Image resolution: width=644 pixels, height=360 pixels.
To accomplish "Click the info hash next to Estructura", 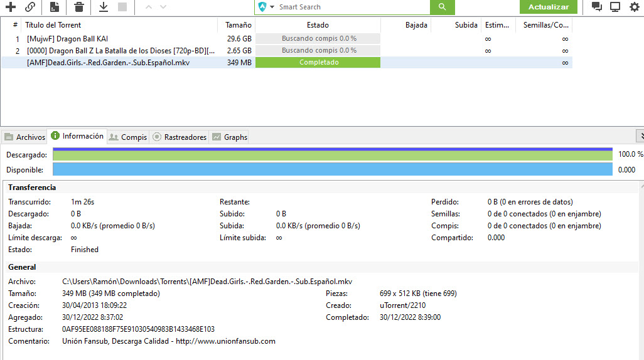I will [139, 329].
